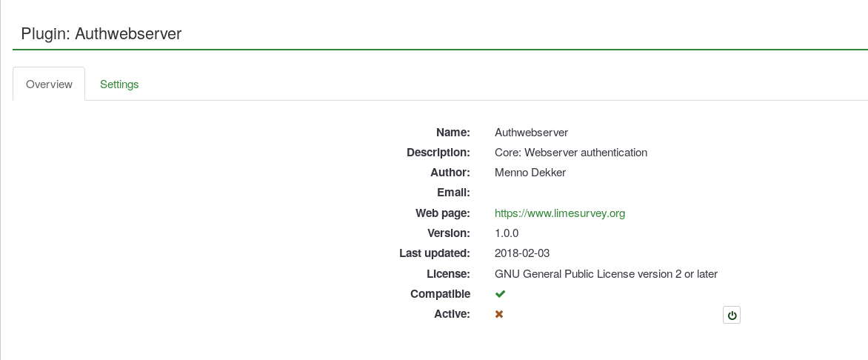Switch to the Settings tab
Viewport: 868px width, 360px height.
[x=119, y=84]
